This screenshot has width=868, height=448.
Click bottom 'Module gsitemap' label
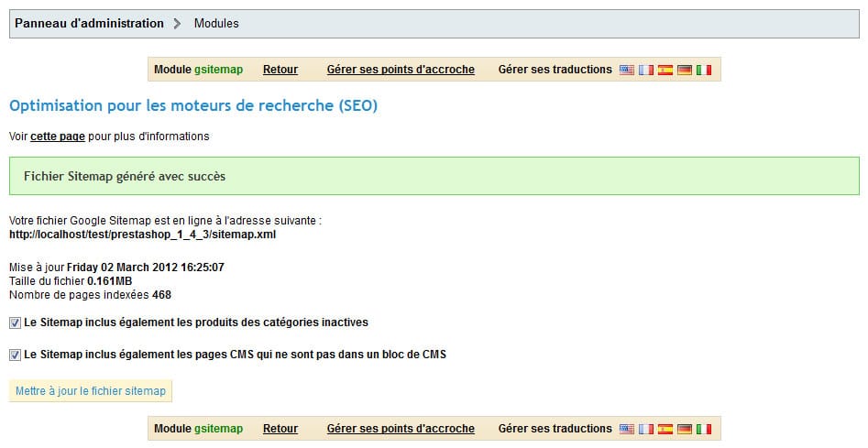pos(198,429)
